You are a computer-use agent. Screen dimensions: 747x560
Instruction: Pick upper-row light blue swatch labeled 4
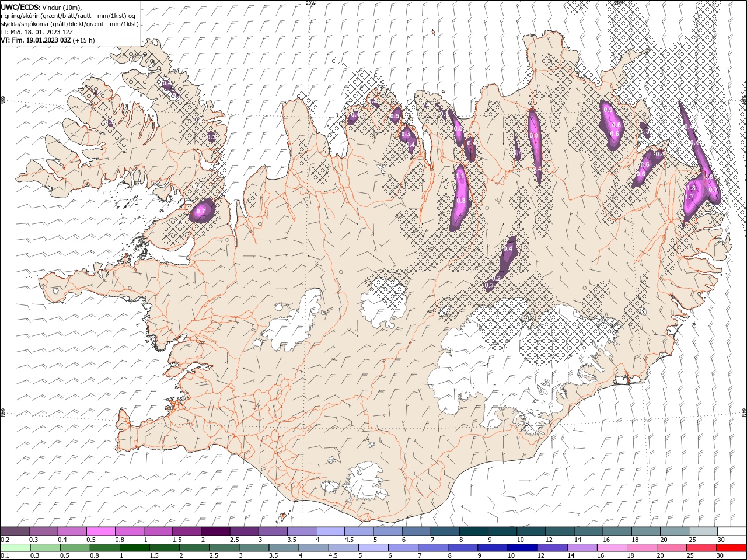[x=330, y=531]
